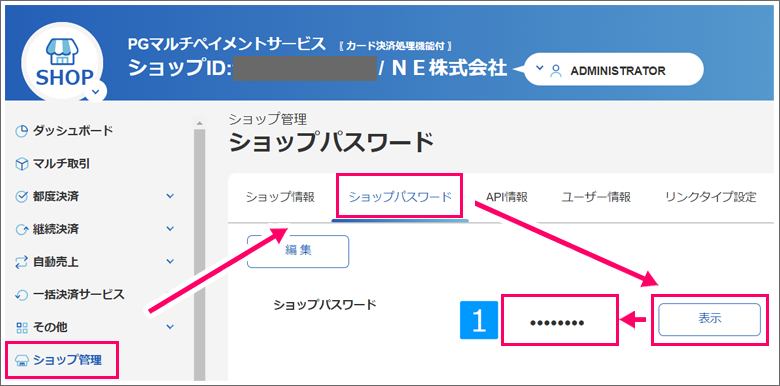Click the ショップパスワード field label

click(325, 305)
